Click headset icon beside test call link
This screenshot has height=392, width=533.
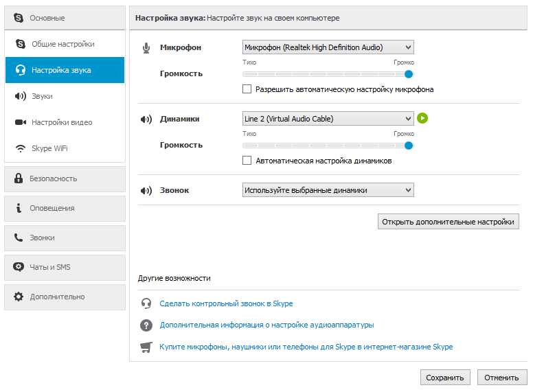(146, 303)
